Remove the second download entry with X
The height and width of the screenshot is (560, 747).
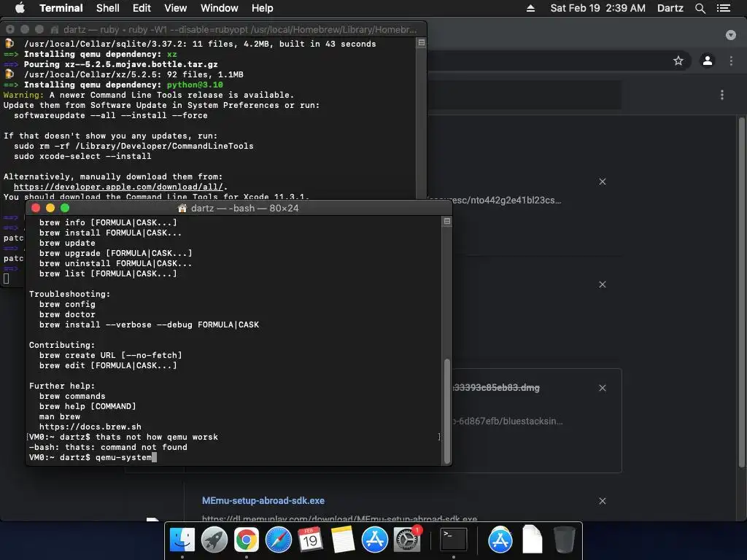[602, 284]
